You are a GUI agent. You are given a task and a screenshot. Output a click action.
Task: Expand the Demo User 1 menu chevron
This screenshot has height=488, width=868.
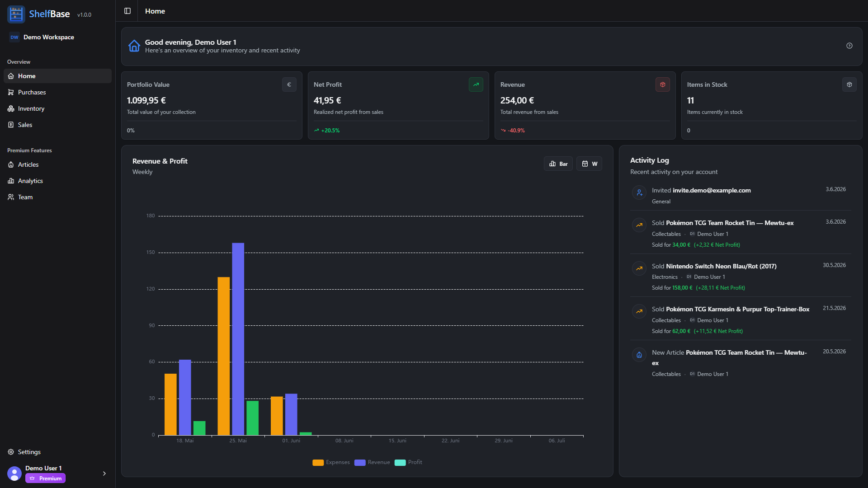(104, 474)
